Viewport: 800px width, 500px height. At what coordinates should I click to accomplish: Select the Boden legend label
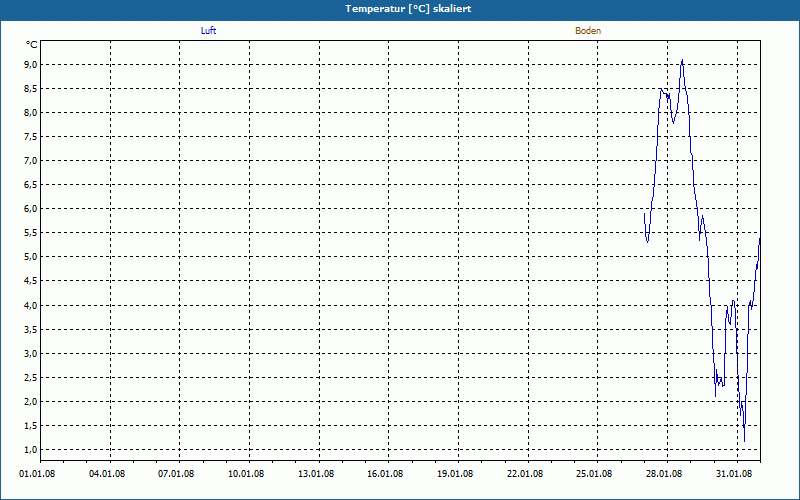pos(588,31)
